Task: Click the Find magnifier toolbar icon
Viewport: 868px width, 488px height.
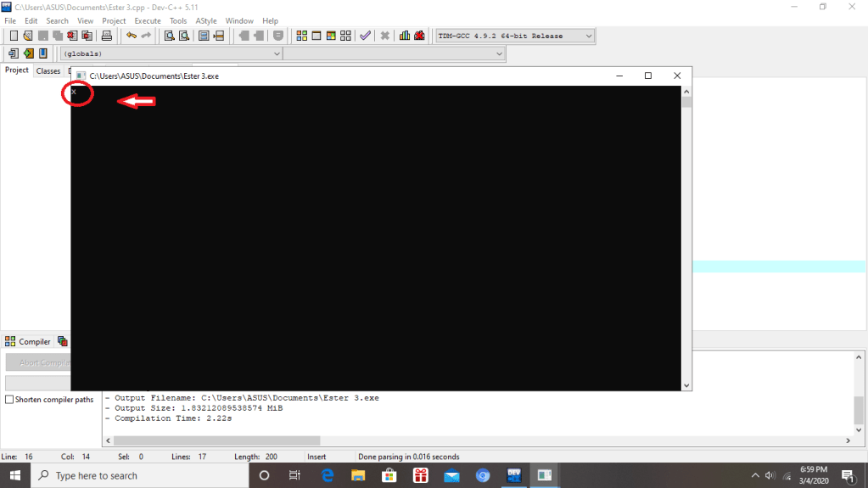Action: tap(169, 36)
